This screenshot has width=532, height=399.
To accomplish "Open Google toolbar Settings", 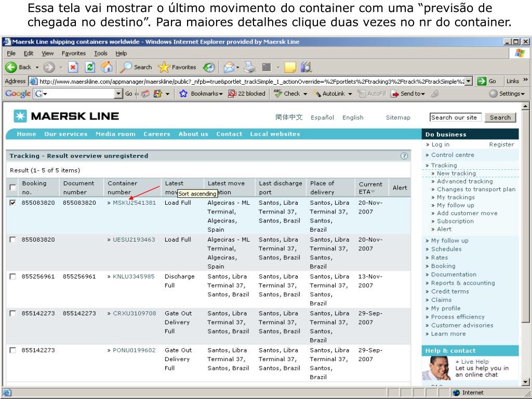I will (x=507, y=94).
